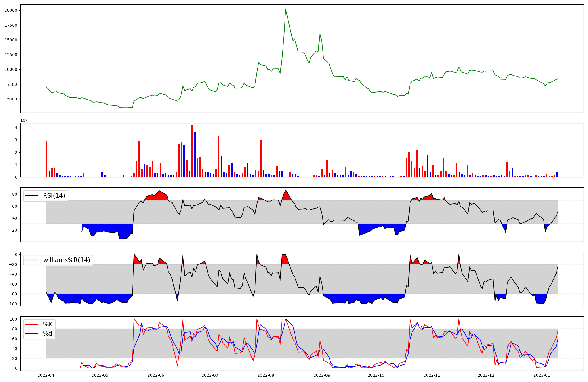The image size is (588, 382).
Task: Click the williams%R(14) legend label
Action: click(66, 260)
